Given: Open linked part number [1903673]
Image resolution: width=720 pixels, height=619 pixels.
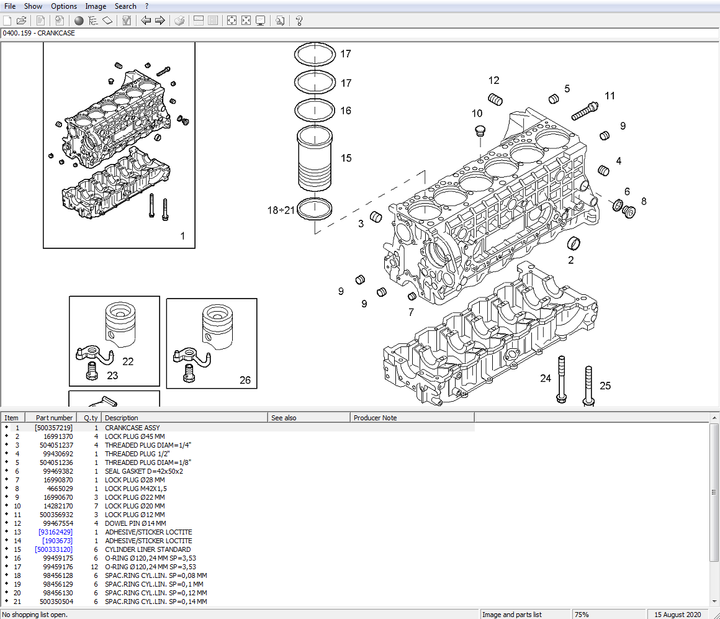Looking at the screenshot, I should 57,541.
